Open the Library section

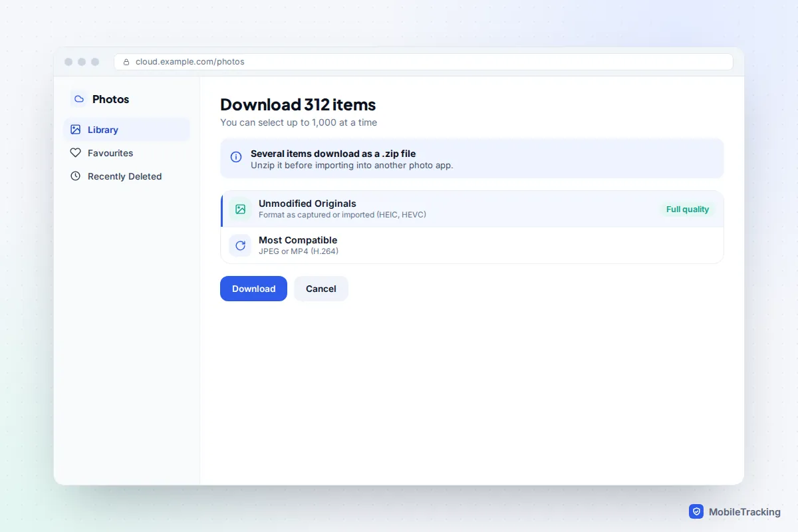coord(127,130)
